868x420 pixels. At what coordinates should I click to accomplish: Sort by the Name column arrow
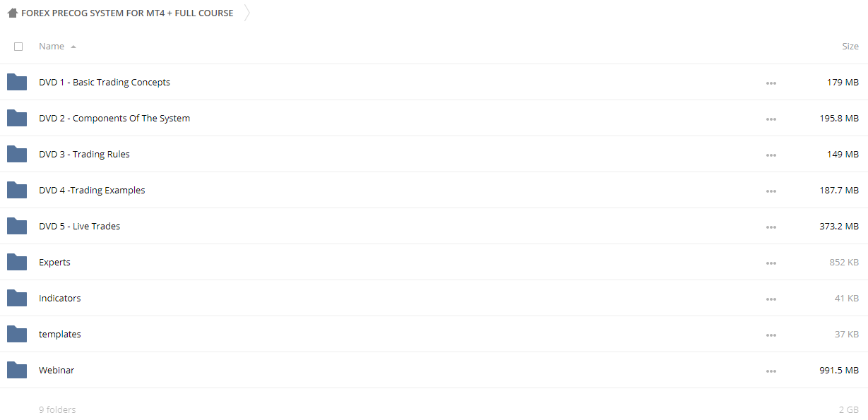[x=73, y=47]
